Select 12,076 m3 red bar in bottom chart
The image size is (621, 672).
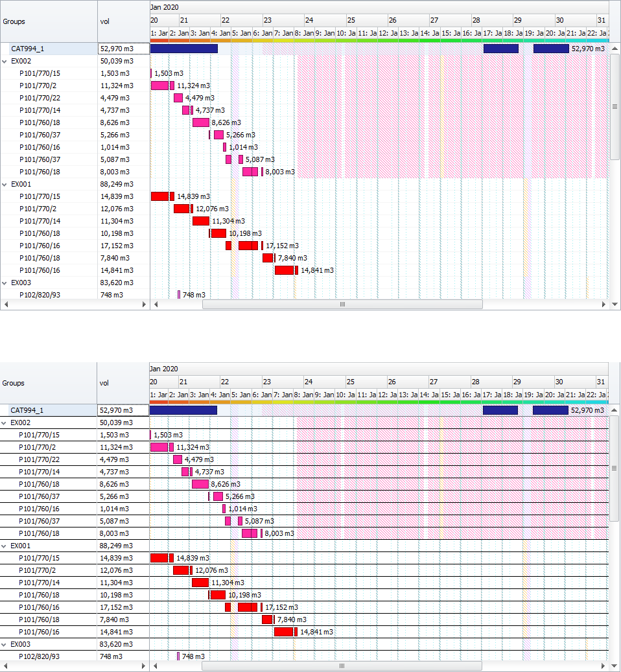tap(181, 570)
